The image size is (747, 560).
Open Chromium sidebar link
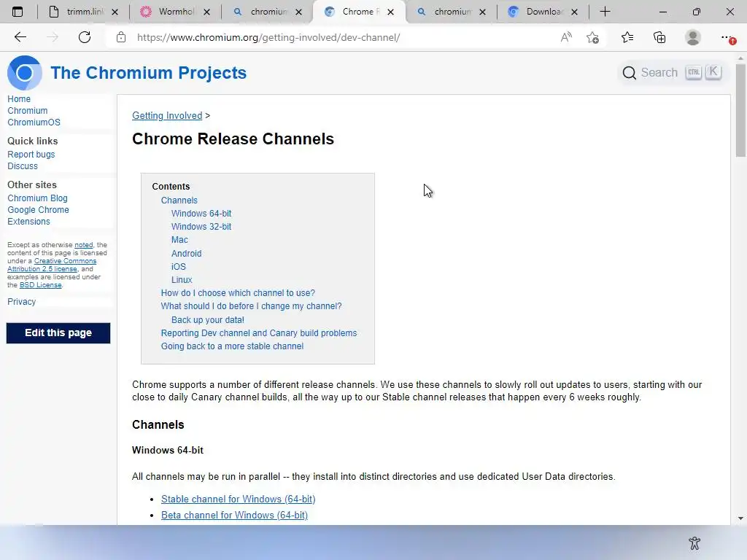27,111
